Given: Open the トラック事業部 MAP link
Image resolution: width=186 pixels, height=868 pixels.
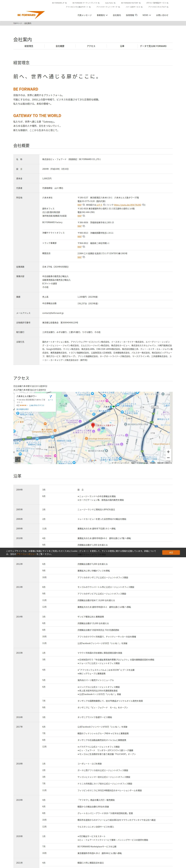Looking at the screenshot, I should (80, 247).
